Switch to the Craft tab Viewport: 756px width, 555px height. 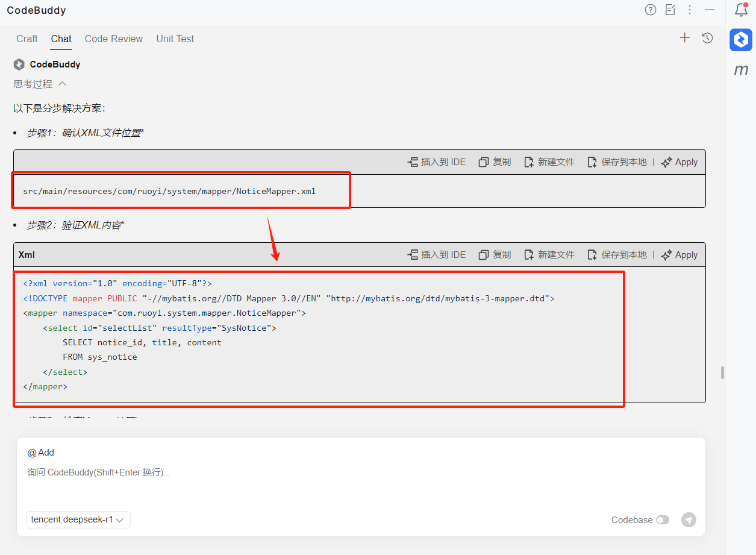coord(27,39)
